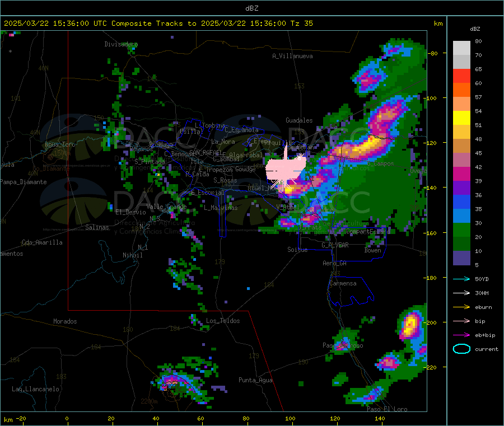Click the -80 km y-axis tick label
Screen dimensions: 504x426
(432, 53)
